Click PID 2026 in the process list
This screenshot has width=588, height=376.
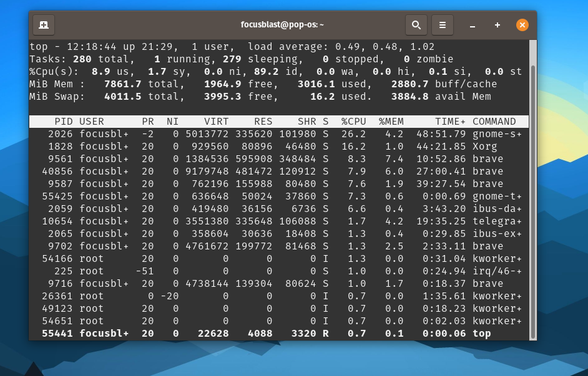point(60,134)
